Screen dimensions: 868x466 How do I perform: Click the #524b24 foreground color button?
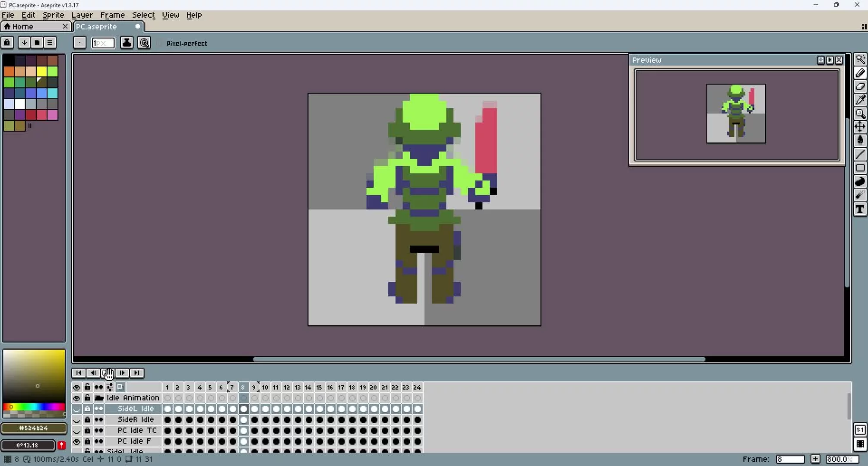[x=34, y=428]
